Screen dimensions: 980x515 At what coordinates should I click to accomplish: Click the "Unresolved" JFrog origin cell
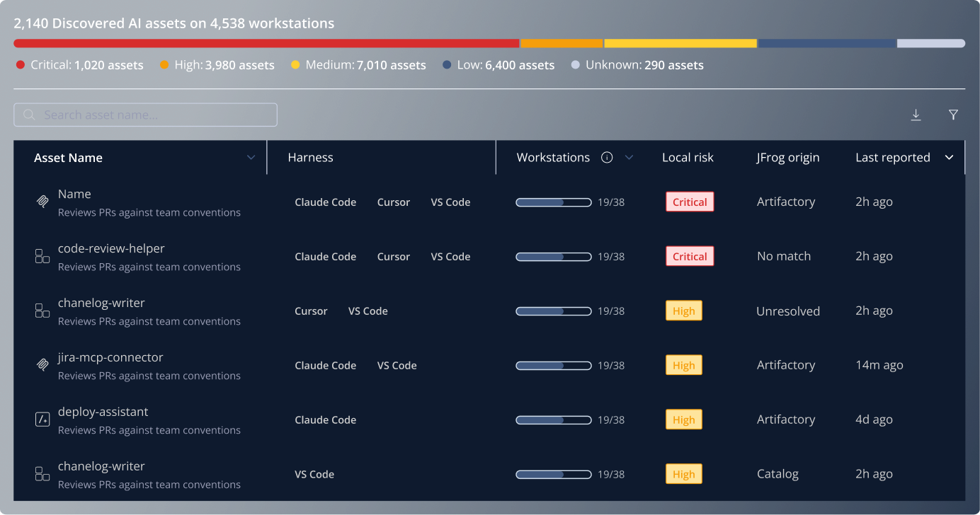(x=788, y=311)
